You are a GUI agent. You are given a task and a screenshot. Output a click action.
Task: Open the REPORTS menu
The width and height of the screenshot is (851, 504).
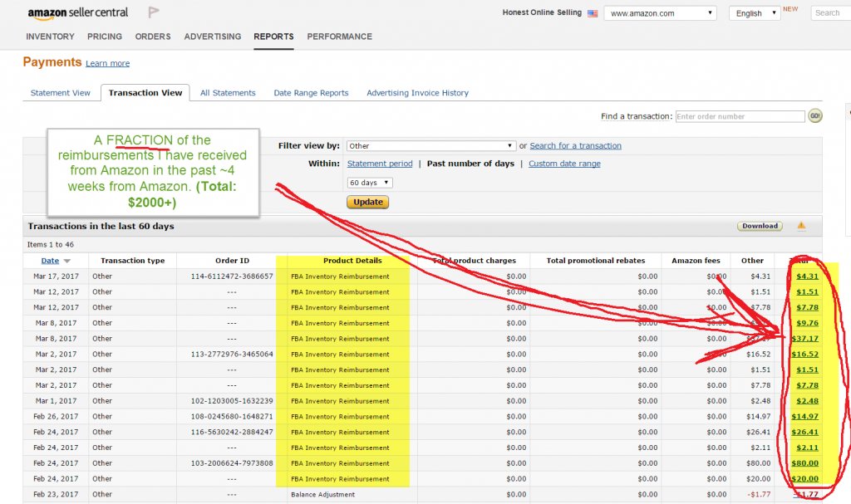[x=273, y=37]
